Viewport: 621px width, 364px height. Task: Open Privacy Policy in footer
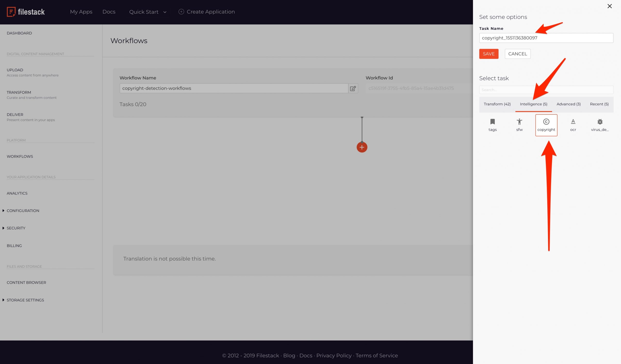[x=334, y=355]
